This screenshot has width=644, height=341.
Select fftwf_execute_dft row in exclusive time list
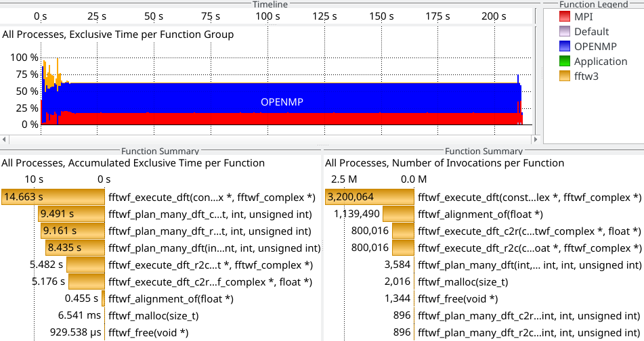[211, 198]
